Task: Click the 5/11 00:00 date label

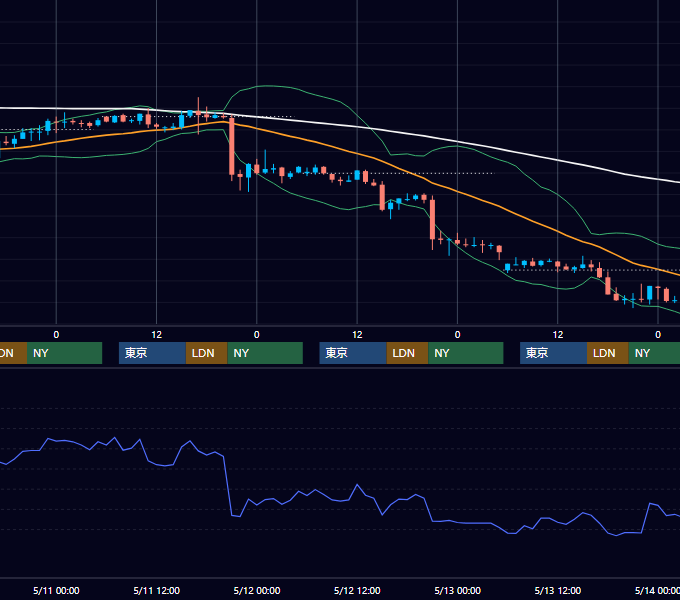Action: [x=56, y=590]
